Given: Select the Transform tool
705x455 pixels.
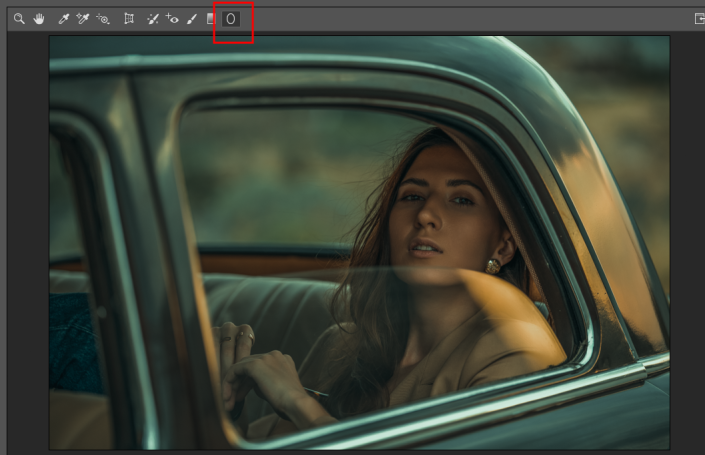Looking at the screenshot, I should 129,19.
